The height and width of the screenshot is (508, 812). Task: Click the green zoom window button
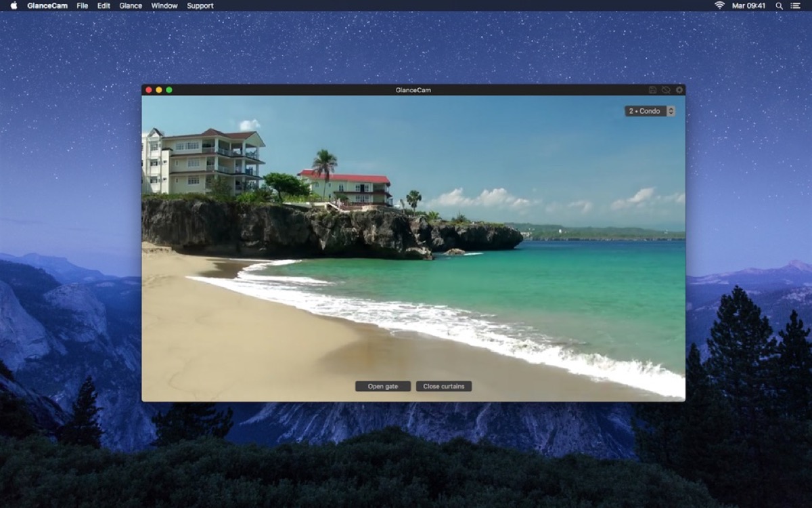(x=169, y=90)
